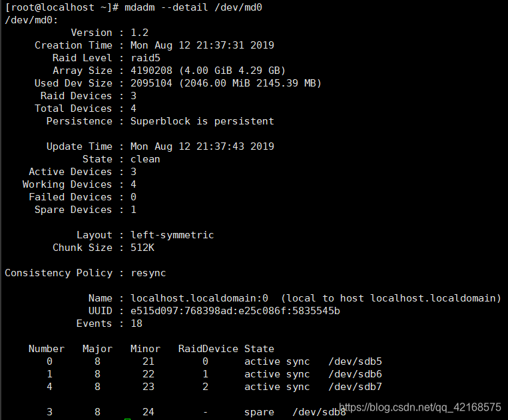
Task: Click 'active sync' state of /dev/sdb6 row
Action: pos(277,374)
